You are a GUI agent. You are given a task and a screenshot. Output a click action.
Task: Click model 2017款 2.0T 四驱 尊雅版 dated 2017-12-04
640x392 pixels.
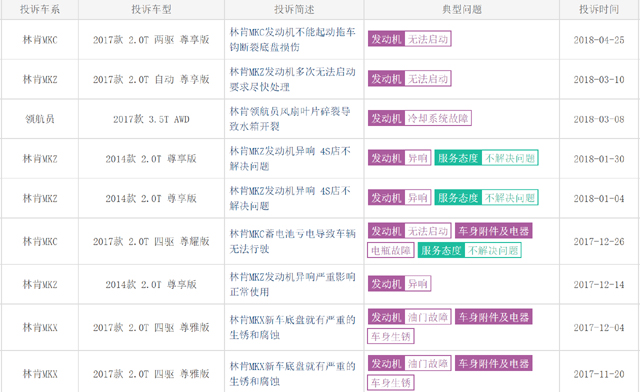pyautogui.click(x=151, y=327)
